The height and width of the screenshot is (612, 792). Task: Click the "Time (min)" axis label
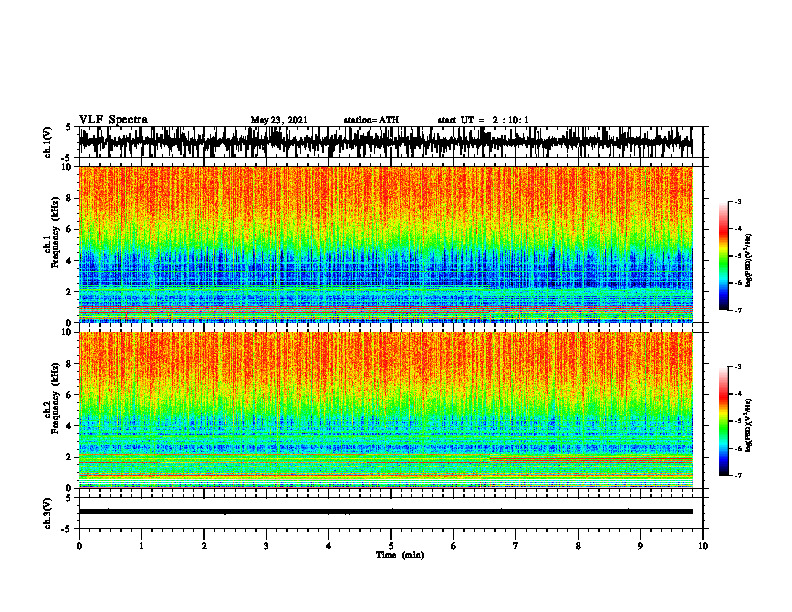(400, 555)
